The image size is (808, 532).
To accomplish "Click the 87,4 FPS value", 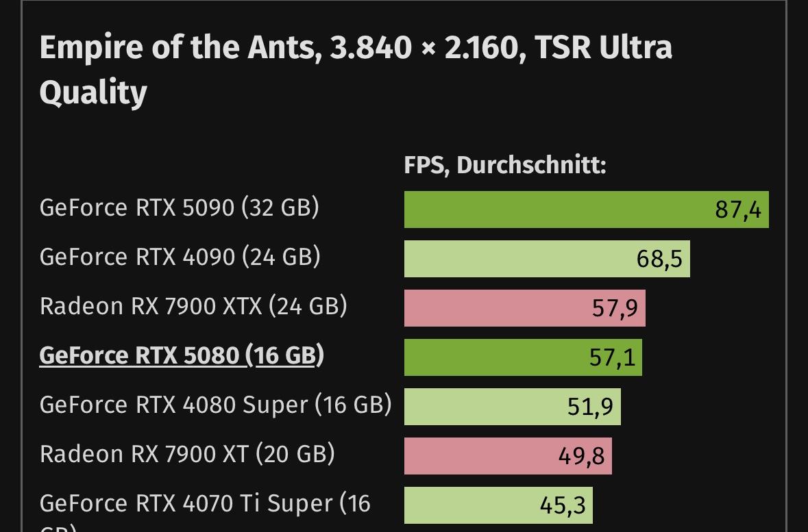I will 737,210.
